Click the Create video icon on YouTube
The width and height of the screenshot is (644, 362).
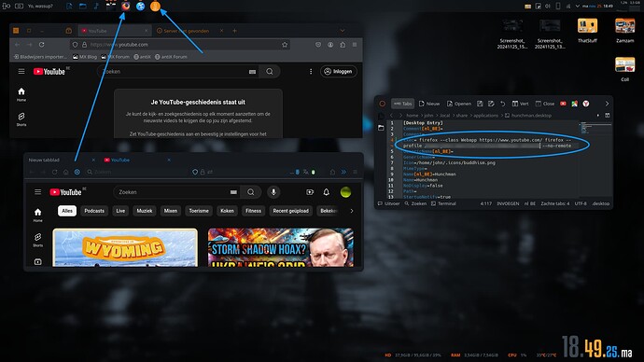pos(310,192)
